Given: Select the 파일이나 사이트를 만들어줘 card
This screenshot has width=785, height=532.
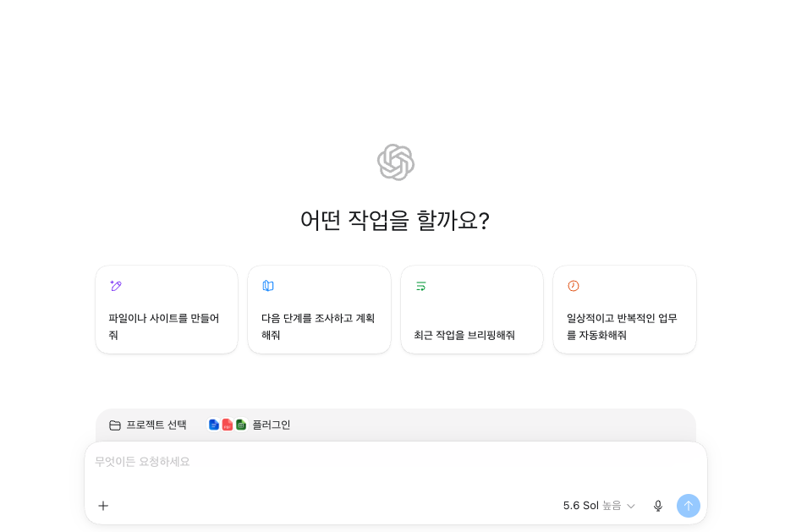Looking at the screenshot, I should 167,310.
